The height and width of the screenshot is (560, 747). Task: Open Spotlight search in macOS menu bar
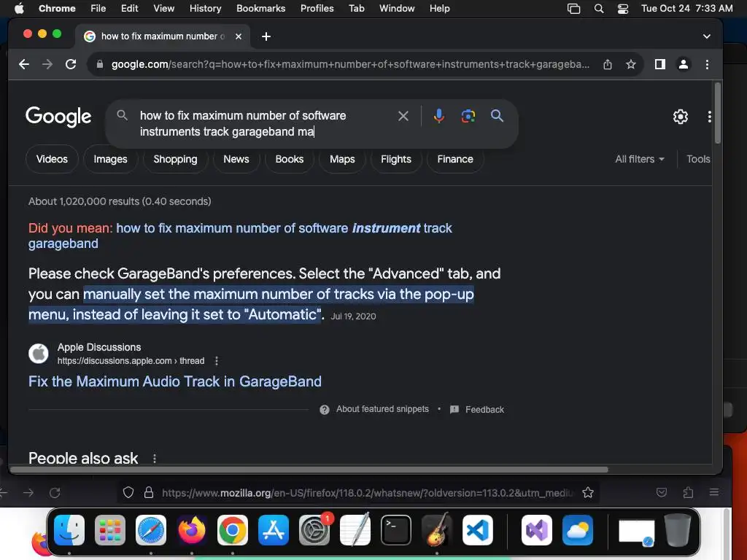pyautogui.click(x=599, y=9)
